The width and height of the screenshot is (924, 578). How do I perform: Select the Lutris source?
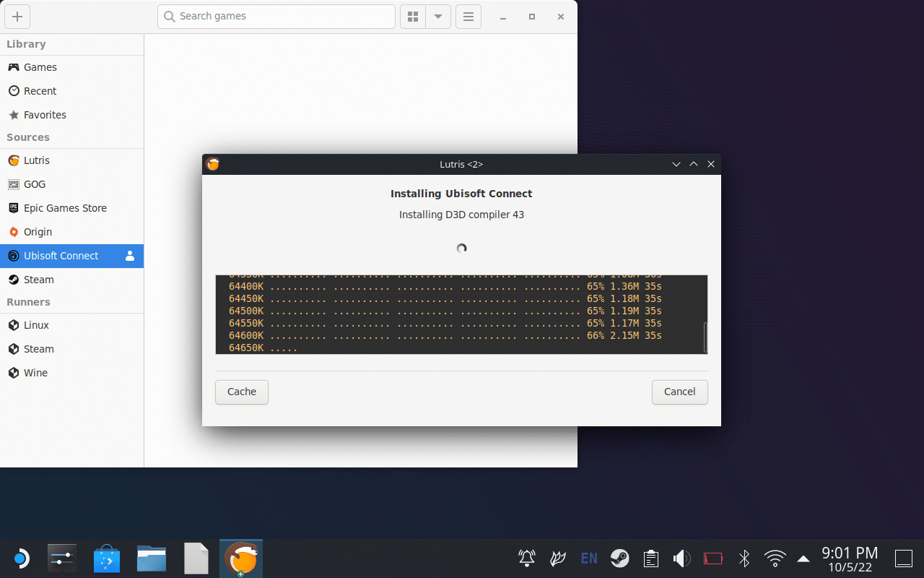(71, 160)
